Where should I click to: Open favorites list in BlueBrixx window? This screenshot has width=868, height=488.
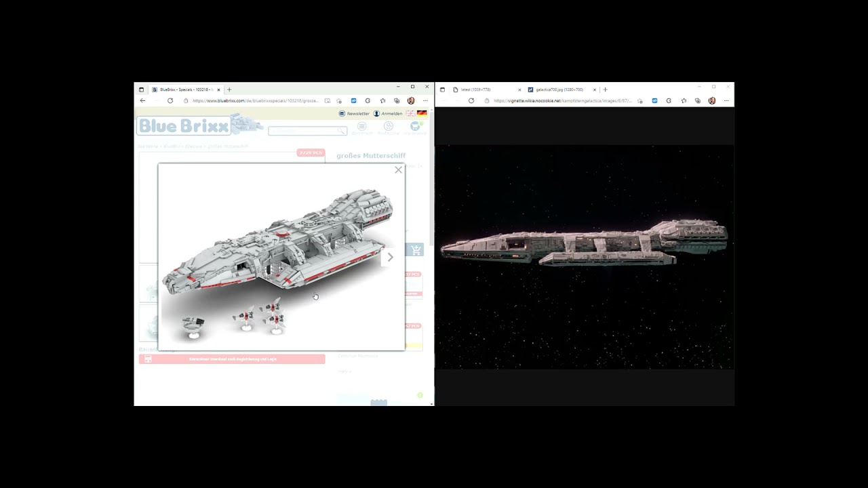pos(382,100)
